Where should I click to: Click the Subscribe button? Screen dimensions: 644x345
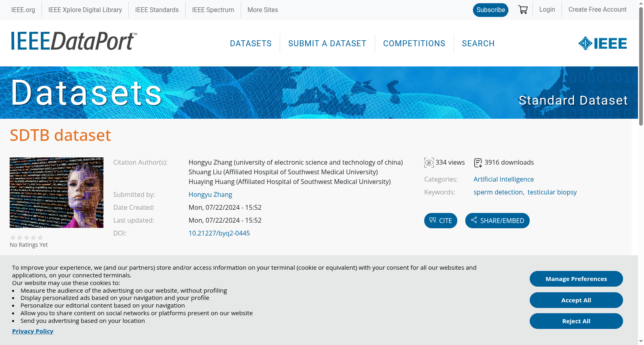pyautogui.click(x=491, y=10)
